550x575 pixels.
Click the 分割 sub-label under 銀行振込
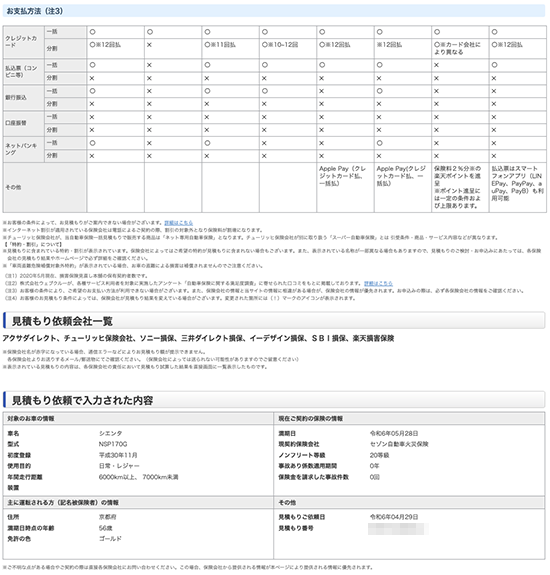coord(65,104)
